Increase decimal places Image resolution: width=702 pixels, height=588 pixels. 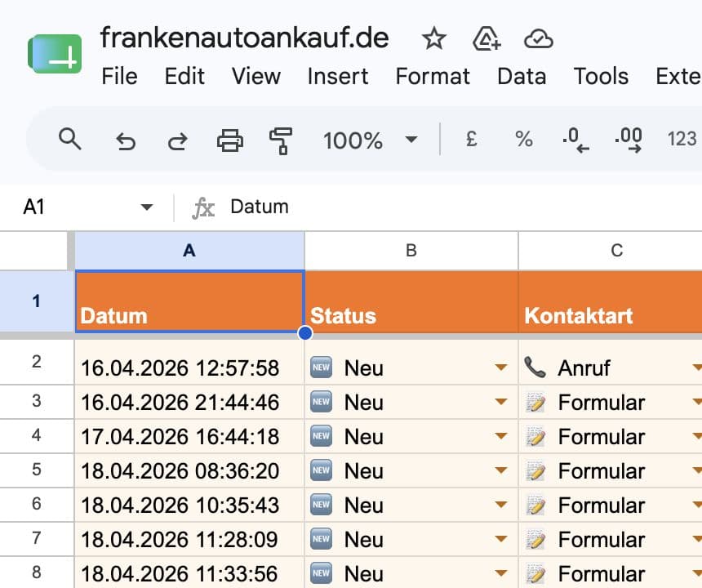(629, 140)
